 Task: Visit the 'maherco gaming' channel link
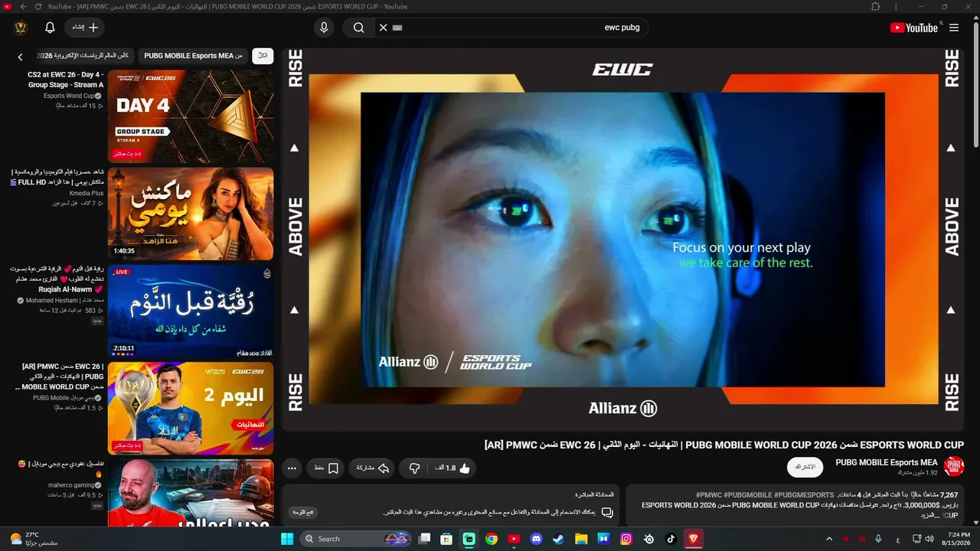[x=70, y=485]
